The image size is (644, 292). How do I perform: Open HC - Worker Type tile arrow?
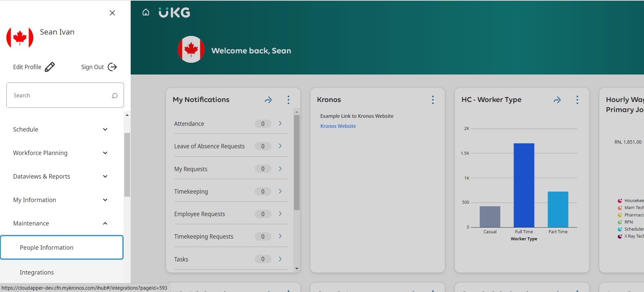pos(557,100)
